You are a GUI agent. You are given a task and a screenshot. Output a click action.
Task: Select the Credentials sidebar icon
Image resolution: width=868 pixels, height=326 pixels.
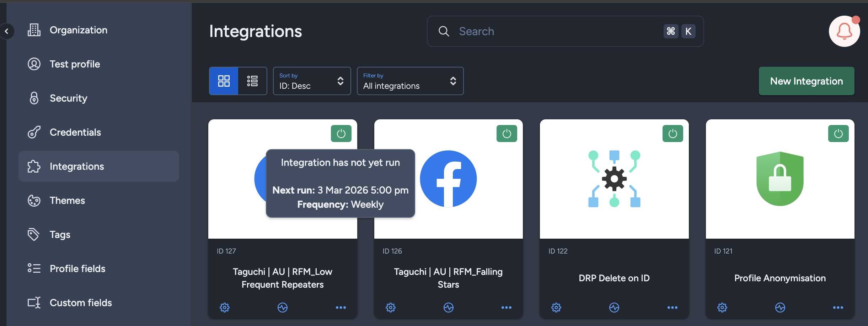[34, 132]
